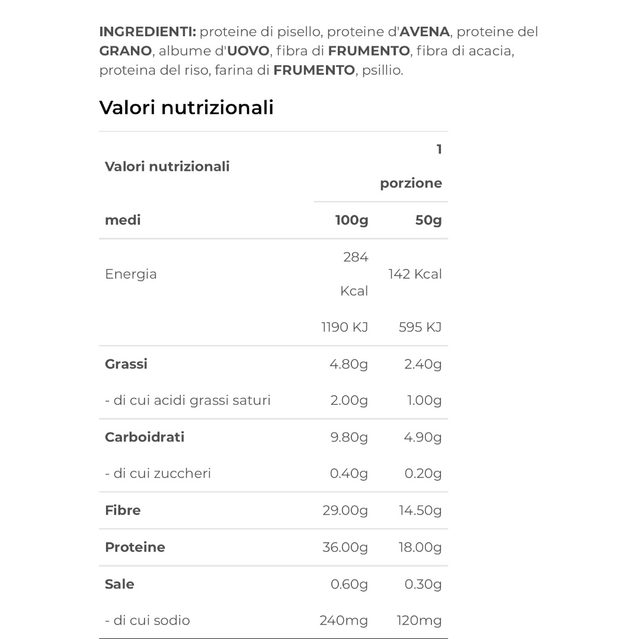This screenshot has height=639, width=640.
Task: Click the "di cui zuccheri" row label
Action: (158, 473)
